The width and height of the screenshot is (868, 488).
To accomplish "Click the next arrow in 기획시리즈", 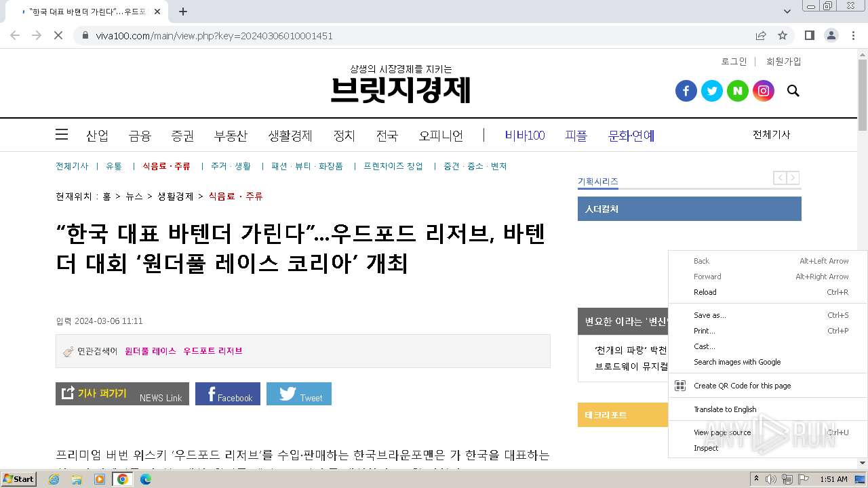I will pos(793,178).
